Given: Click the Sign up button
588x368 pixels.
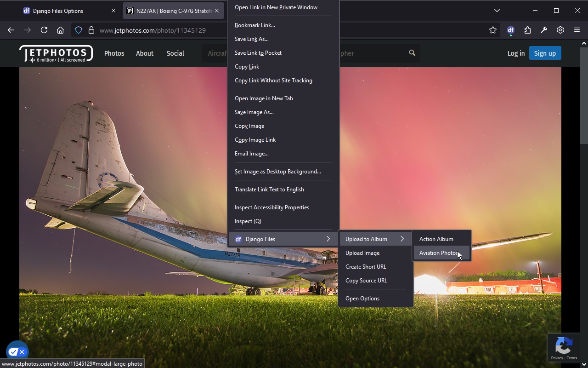Looking at the screenshot, I should [x=545, y=53].
